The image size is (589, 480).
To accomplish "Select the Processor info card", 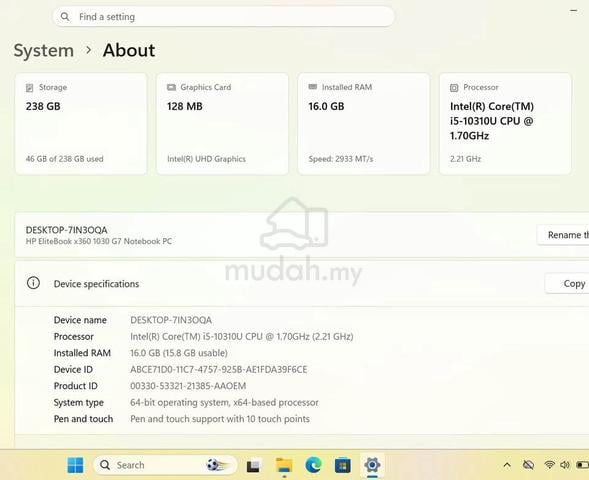I will (505, 124).
